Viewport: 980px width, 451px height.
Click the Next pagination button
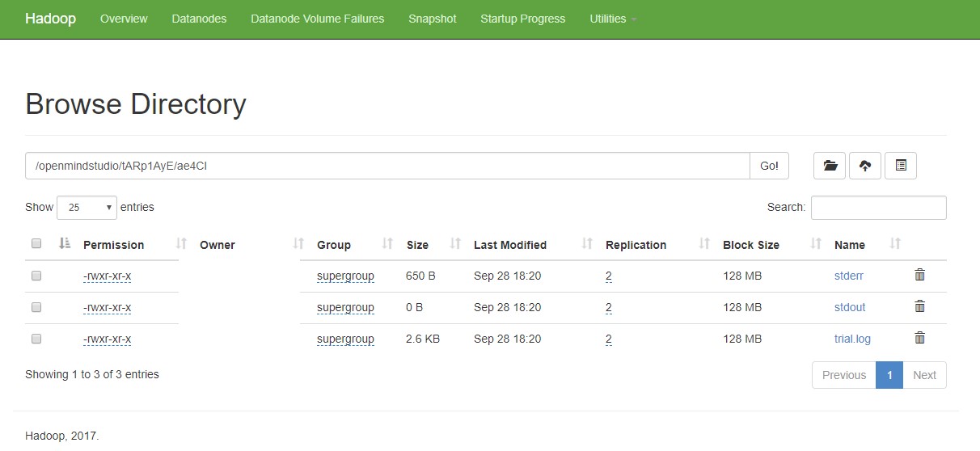(x=923, y=375)
